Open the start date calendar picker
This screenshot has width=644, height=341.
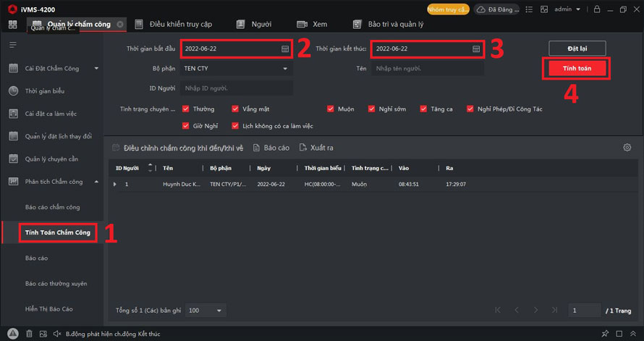coord(285,49)
